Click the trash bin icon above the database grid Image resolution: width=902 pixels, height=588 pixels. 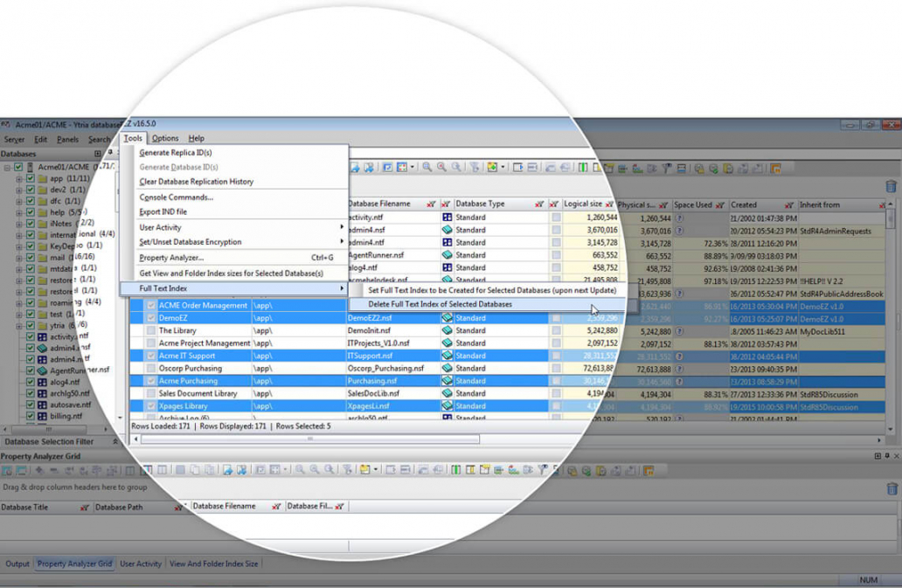[x=891, y=186]
